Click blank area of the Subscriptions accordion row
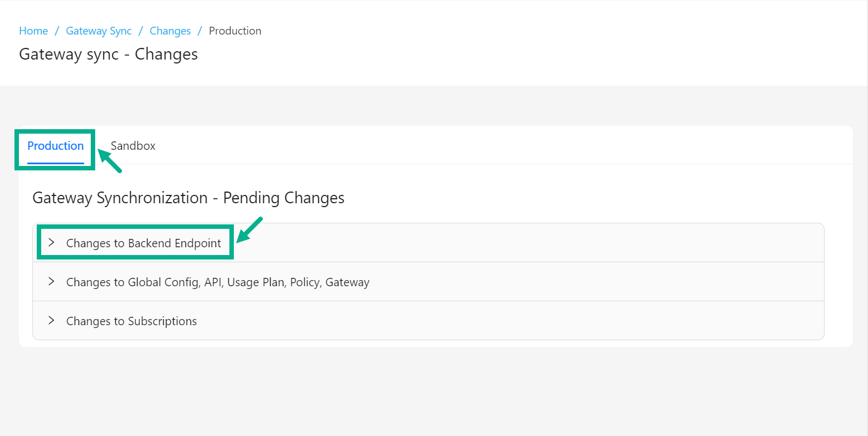The height and width of the screenshot is (436, 868). click(501, 321)
